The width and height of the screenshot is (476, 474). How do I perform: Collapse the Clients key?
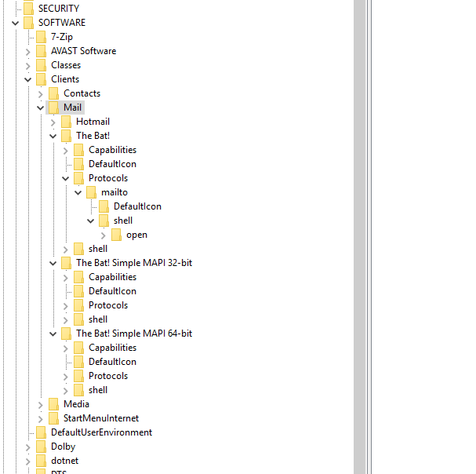28,80
